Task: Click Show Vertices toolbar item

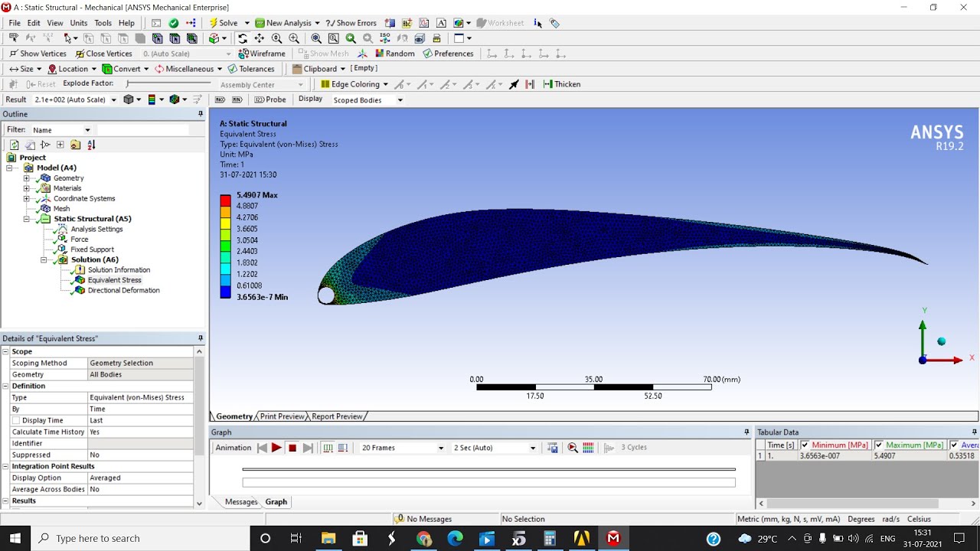Action: pos(38,54)
